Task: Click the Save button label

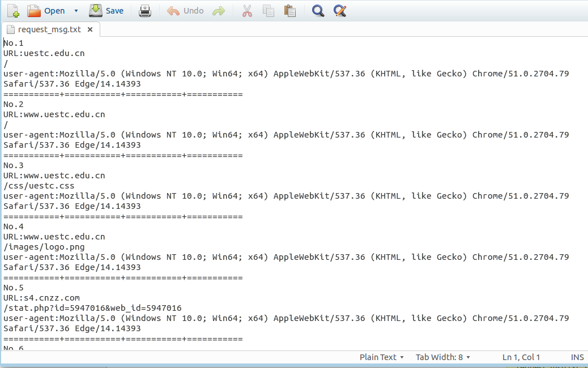Action: tap(114, 11)
